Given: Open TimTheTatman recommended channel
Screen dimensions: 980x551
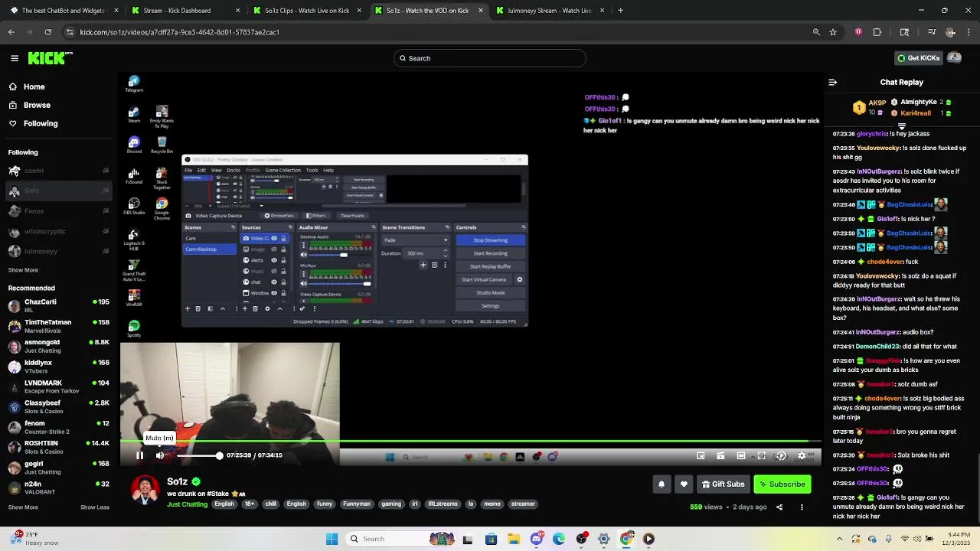Looking at the screenshot, I should pyautogui.click(x=58, y=326).
